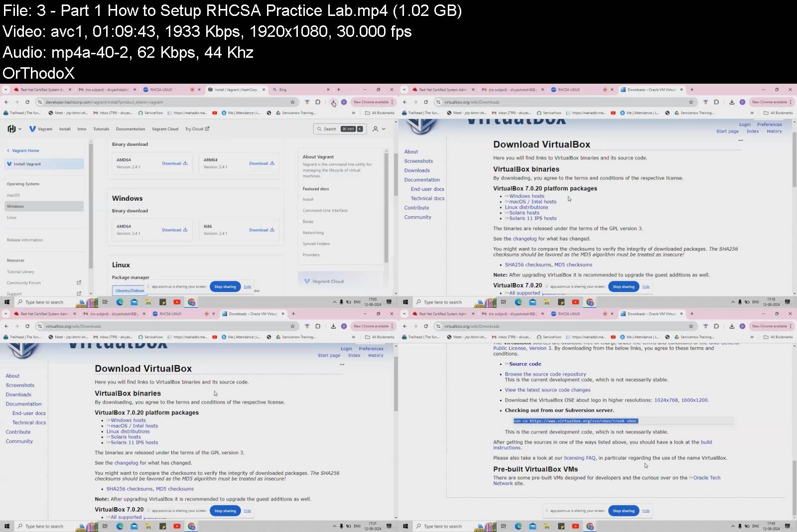Click Hide link on Vagrant frame's Zoom bar
The image size is (797, 532).
click(x=248, y=286)
